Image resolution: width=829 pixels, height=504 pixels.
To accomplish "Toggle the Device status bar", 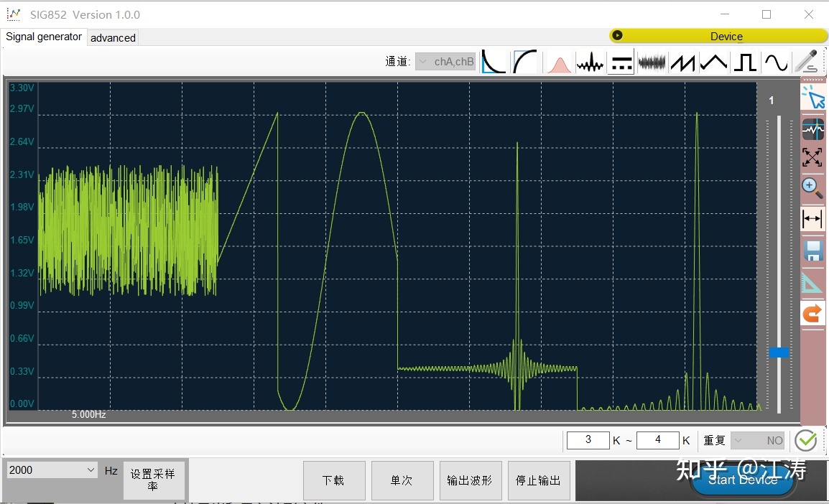I will (x=718, y=36).
